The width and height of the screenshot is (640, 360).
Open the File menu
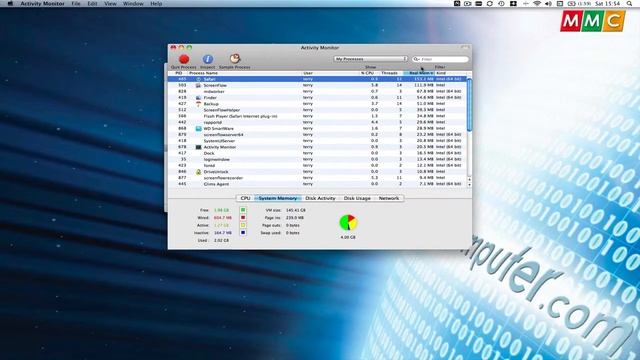76,3
